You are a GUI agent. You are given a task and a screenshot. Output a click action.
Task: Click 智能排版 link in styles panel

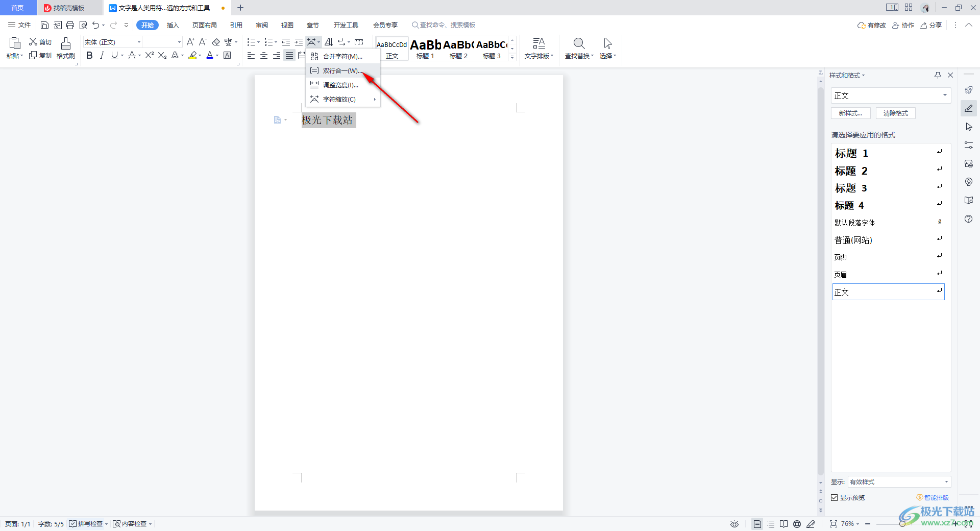tap(933, 497)
